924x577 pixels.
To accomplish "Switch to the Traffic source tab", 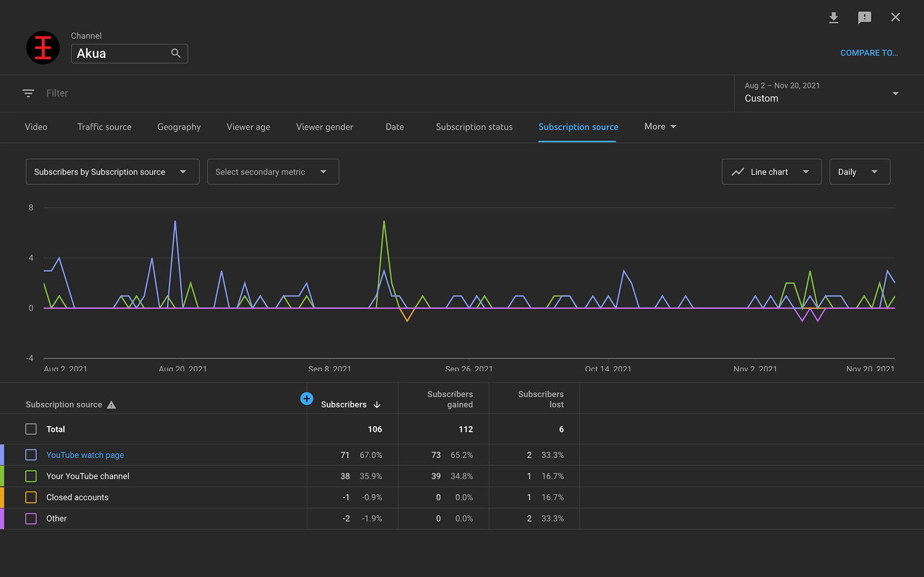I will 104,127.
